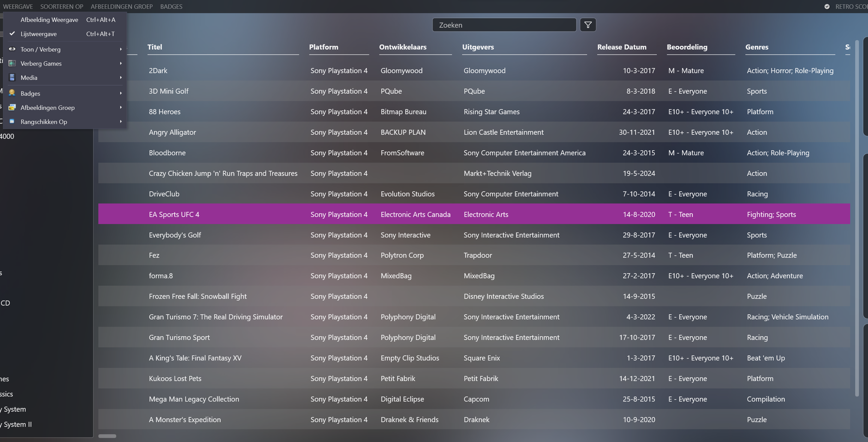This screenshot has width=868, height=442.
Task: Open the Afbeeldingen Groep top menu
Action: pos(122,6)
